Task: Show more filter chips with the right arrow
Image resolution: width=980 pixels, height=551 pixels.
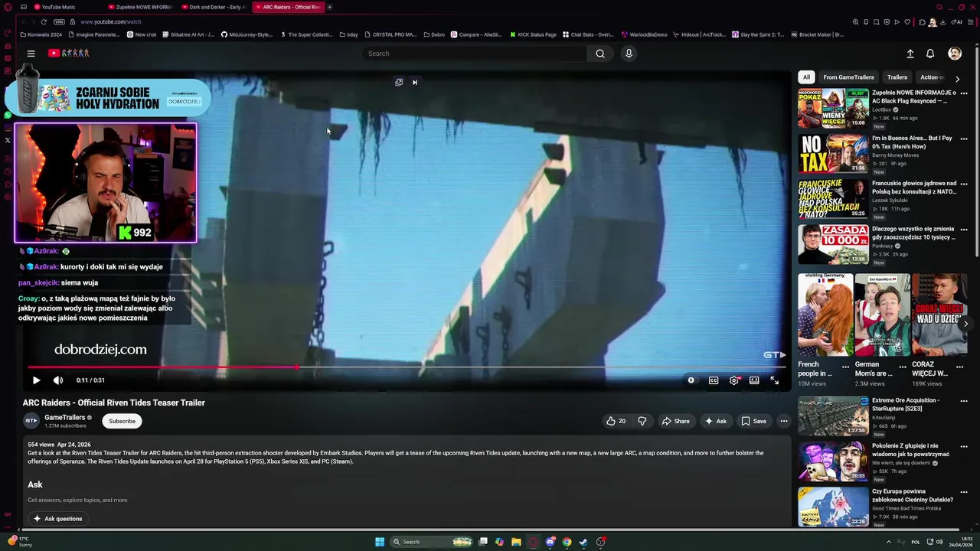Action: 957,78
